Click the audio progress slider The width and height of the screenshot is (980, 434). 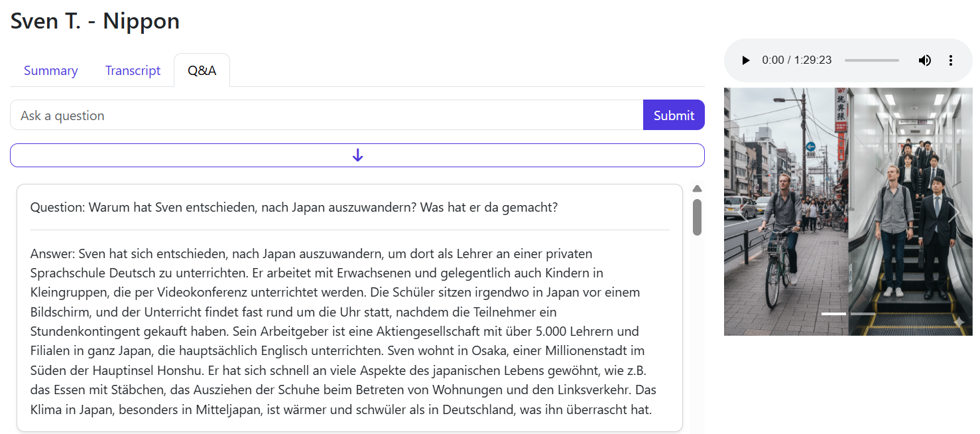click(x=871, y=60)
